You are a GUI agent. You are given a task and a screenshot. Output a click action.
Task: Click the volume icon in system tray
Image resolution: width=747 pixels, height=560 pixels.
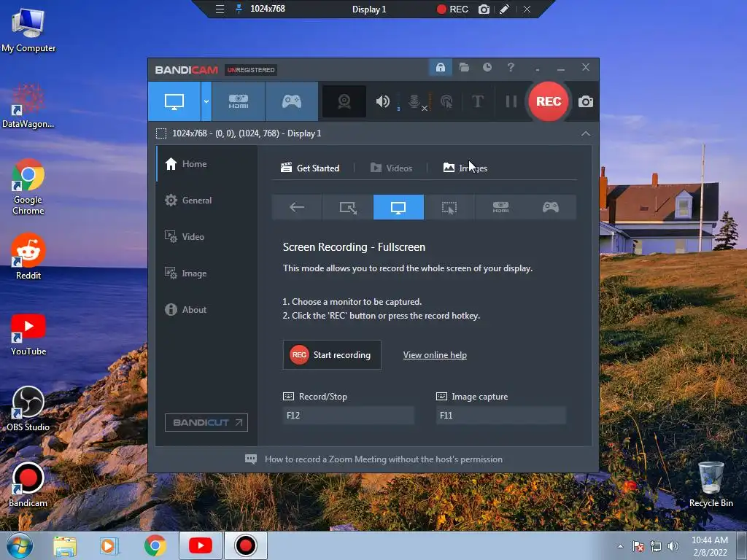(x=673, y=546)
